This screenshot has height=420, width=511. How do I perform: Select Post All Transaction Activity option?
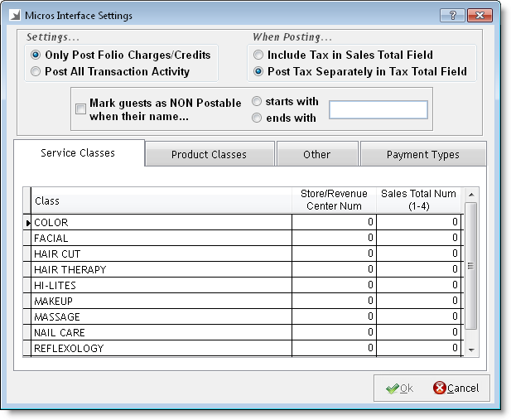pos(36,72)
